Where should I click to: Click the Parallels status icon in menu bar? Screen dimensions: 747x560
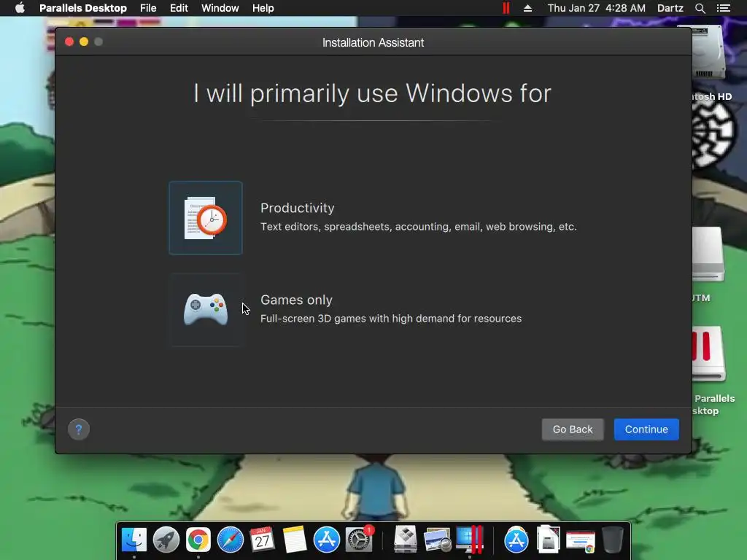pyautogui.click(x=506, y=8)
